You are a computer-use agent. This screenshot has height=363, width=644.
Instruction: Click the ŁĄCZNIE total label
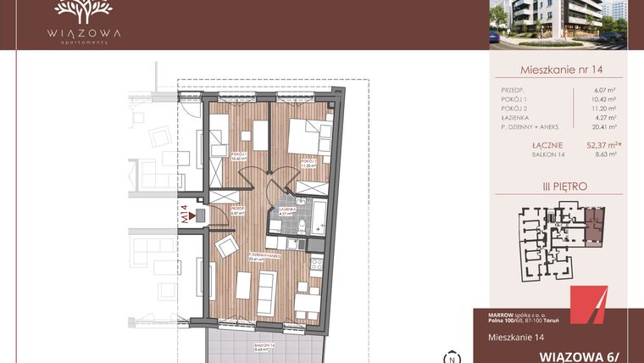click(x=547, y=146)
